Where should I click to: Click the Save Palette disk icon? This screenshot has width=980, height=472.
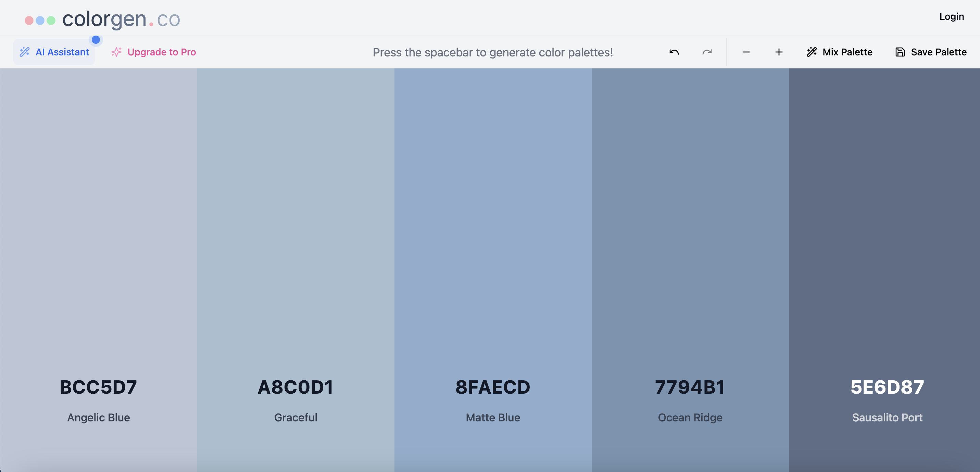(x=900, y=52)
